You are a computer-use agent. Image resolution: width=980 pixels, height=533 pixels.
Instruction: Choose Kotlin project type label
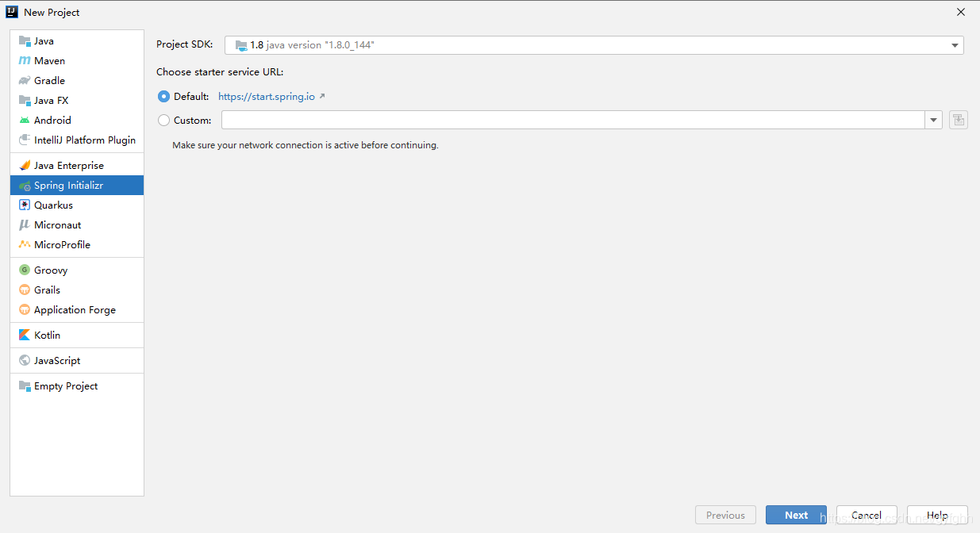47,335
